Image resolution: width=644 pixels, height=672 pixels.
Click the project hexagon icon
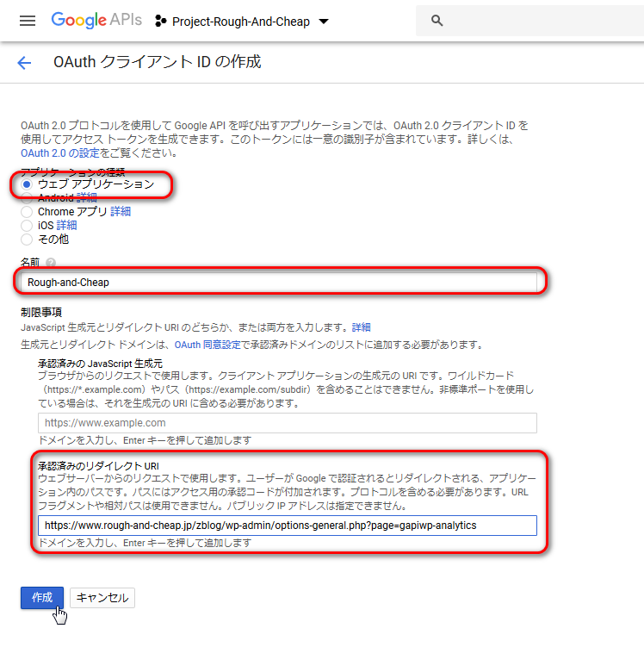pos(161,21)
